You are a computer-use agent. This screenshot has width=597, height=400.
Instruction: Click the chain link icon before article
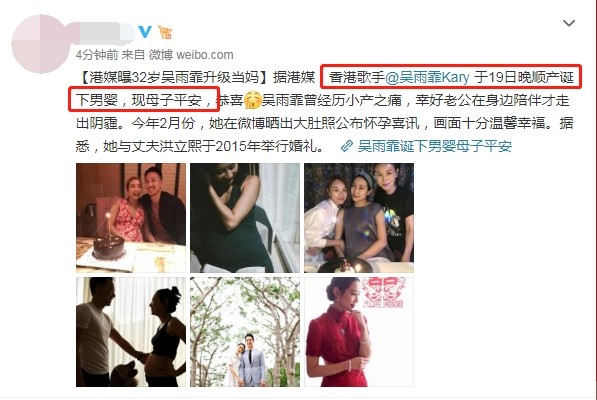pos(346,146)
